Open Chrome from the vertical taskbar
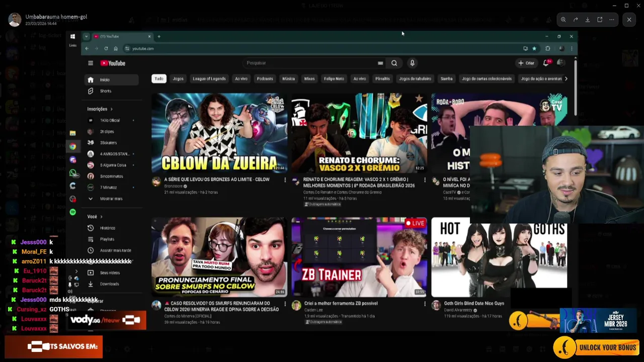This screenshot has width=644, height=362. click(x=73, y=146)
